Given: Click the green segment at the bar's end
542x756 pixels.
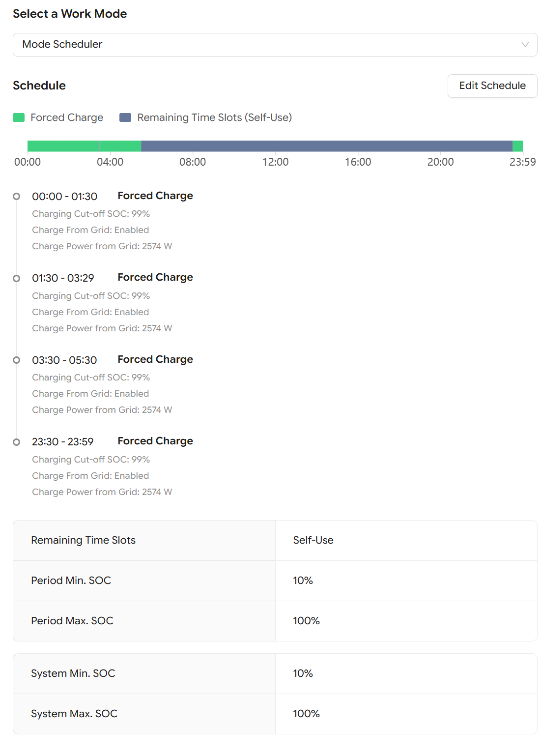Looking at the screenshot, I should pos(517,146).
